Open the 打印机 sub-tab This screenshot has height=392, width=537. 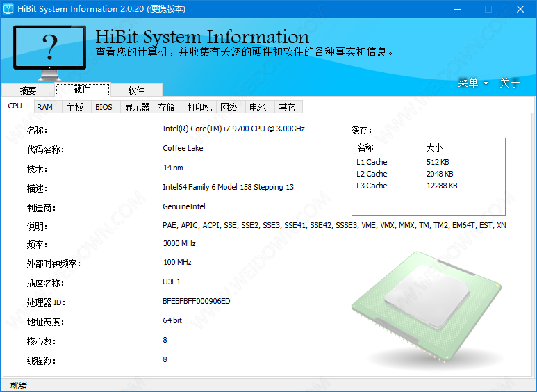click(x=199, y=107)
